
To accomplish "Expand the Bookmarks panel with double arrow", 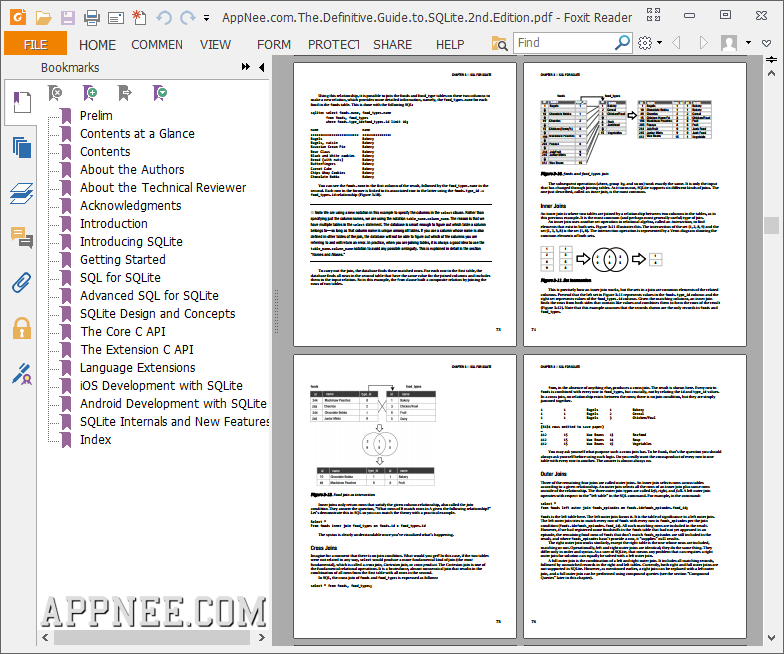I will pyautogui.click(x=246, y=67).
